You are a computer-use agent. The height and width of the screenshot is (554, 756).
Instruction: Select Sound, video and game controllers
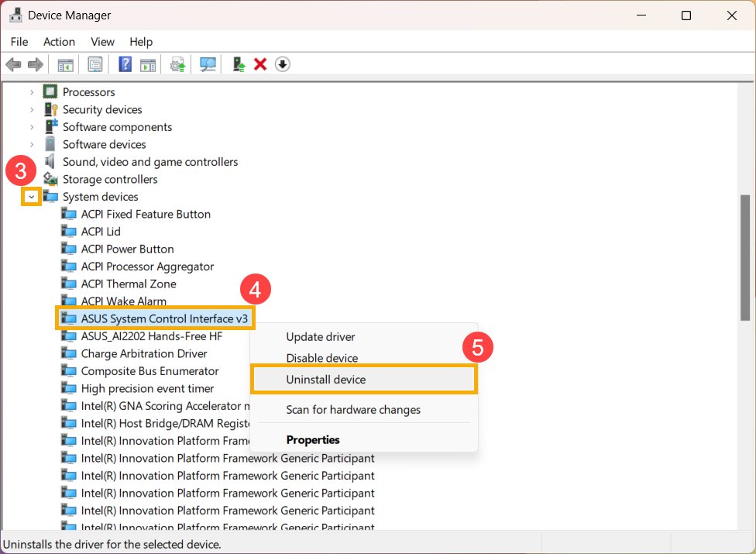click(150, 162)
